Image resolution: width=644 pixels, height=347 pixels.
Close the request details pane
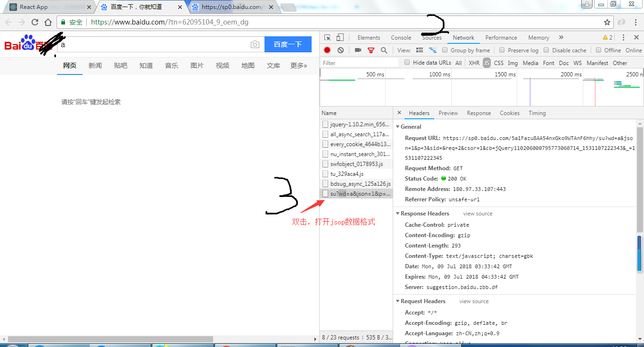click(399, 113)
